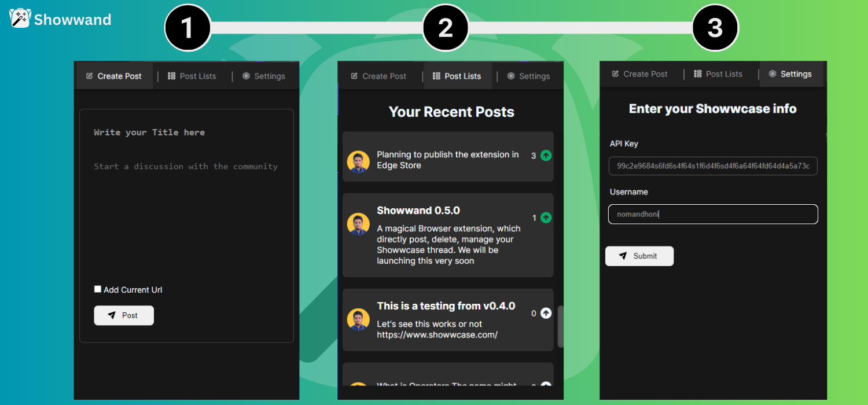Screen dimensions: 868x405
Task: Click the Submit button
Action: [x=639, y=256]
